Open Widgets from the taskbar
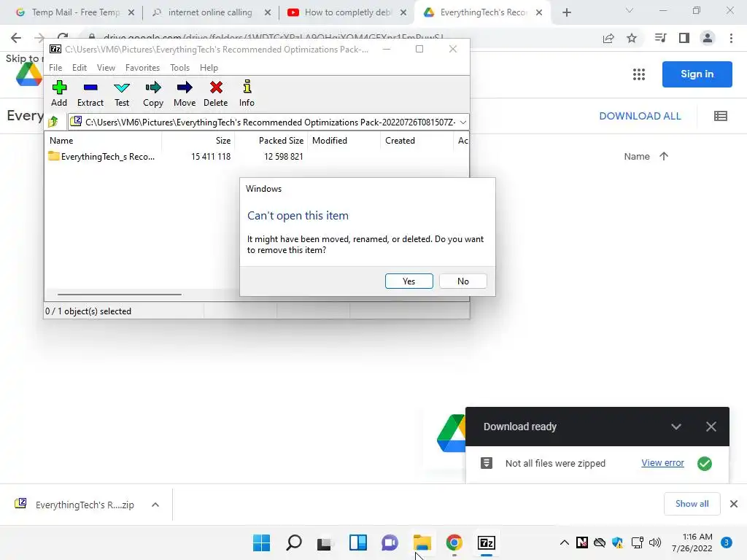The width and height of the screenshot is (747, 560). pyautogui.click(x=358, y=542)
